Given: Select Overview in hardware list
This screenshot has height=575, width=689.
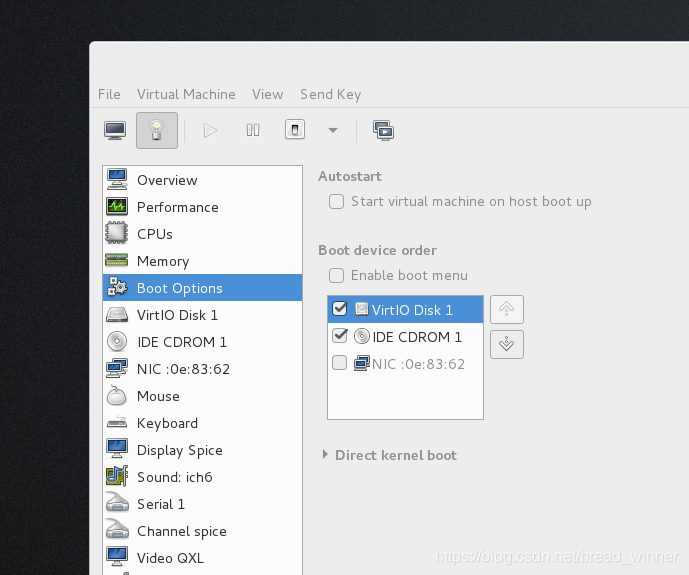Looking at the screenshot, I should [x=203, y=180].
